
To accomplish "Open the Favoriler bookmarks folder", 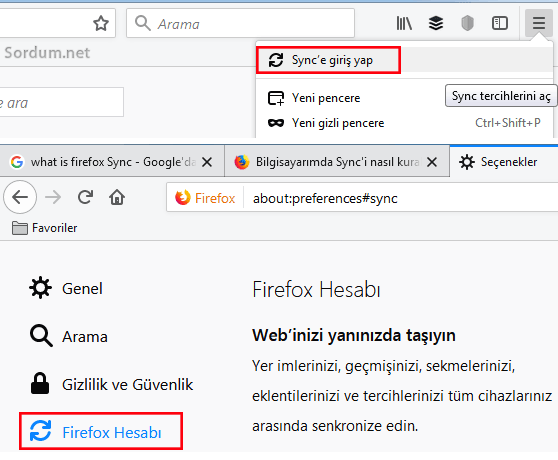I will [44, 228].
